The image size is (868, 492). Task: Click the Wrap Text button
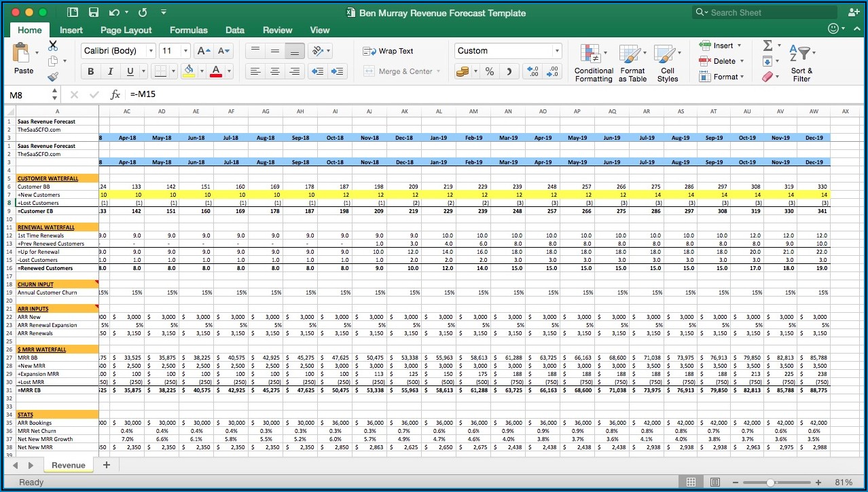click(x=388, y=51)
